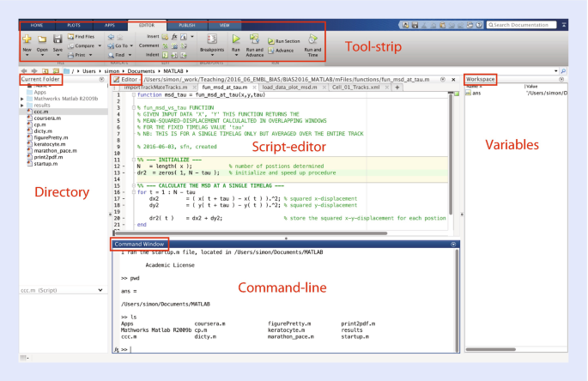This screenshot has height=381, width=588.
Task: Click the Run Section button
Action: click(x=284, y=41)
